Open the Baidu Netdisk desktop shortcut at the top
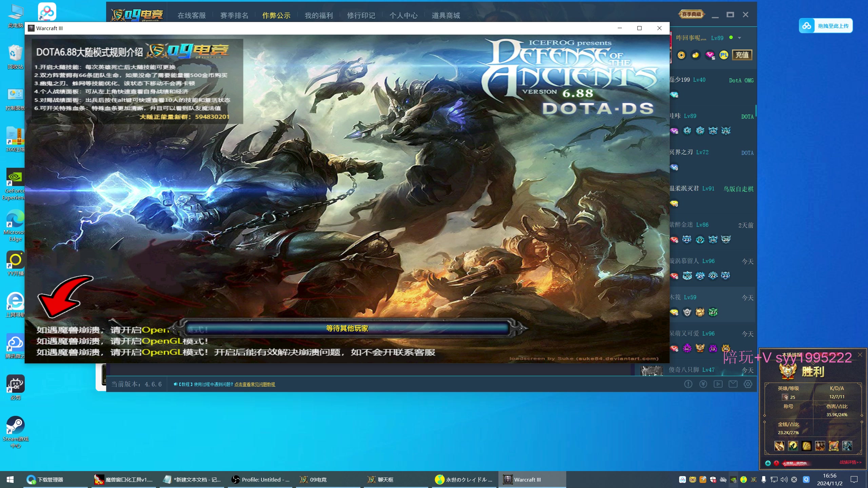 (x=47, y=12)
